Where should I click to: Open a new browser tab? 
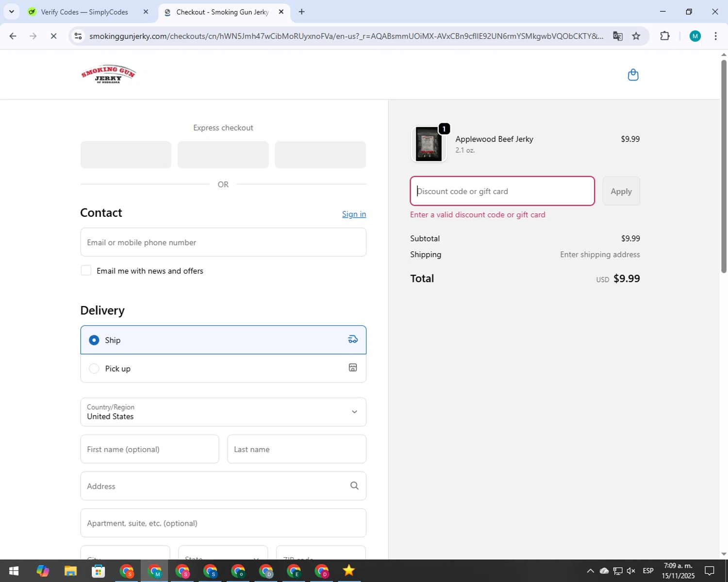point(301,12)
